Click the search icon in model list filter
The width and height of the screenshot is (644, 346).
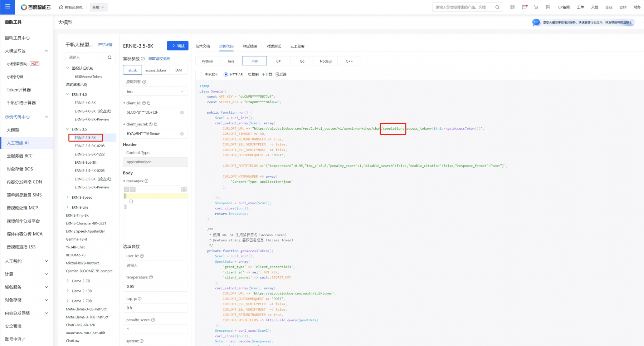(x=110, y=57)
